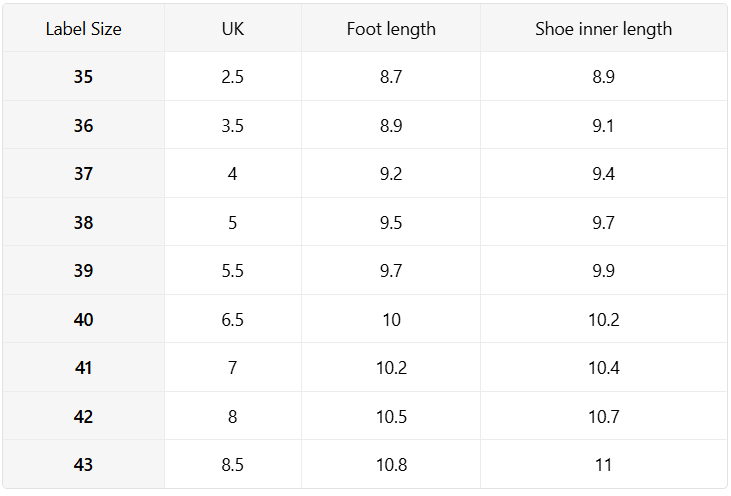Click label size 43 cell
This screenshot has height=496, width=731.
click(83, 464)
